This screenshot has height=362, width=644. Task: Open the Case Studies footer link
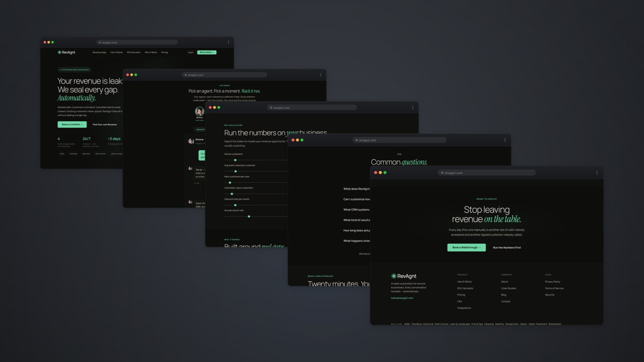pyautogui.click(x=508, y=288)
